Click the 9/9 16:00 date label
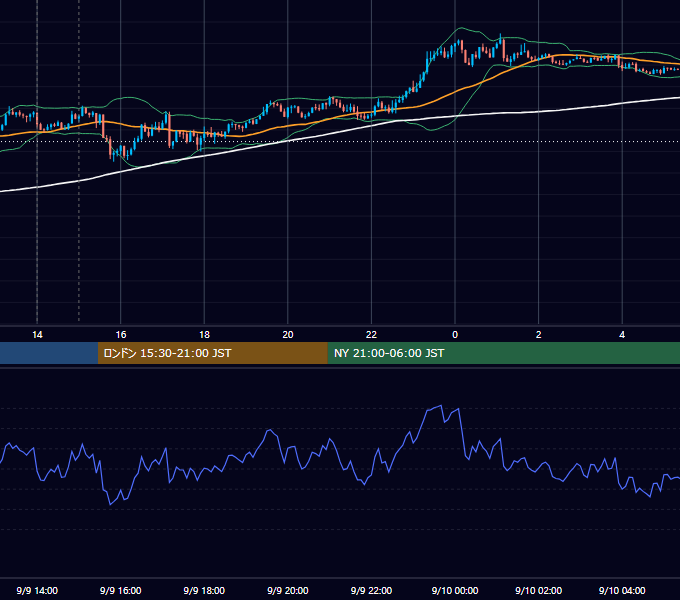The image size is (680, 600). (121, 590)
